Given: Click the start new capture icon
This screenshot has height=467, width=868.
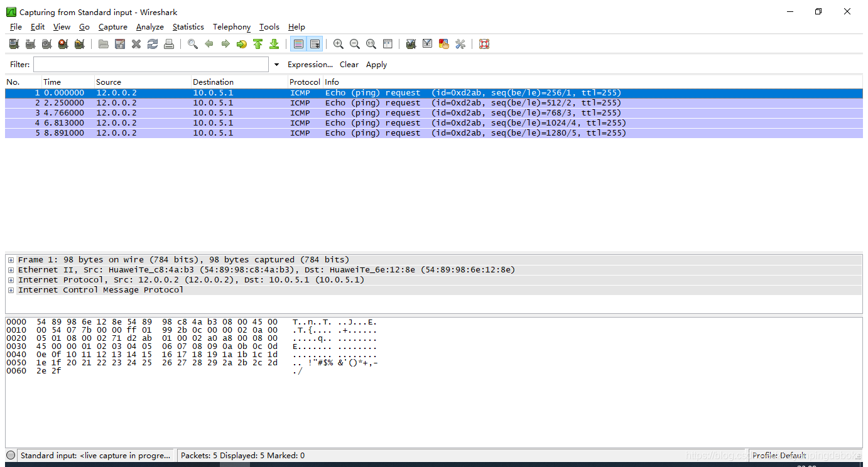Looking at the screenshot, I should coord(46,44).
